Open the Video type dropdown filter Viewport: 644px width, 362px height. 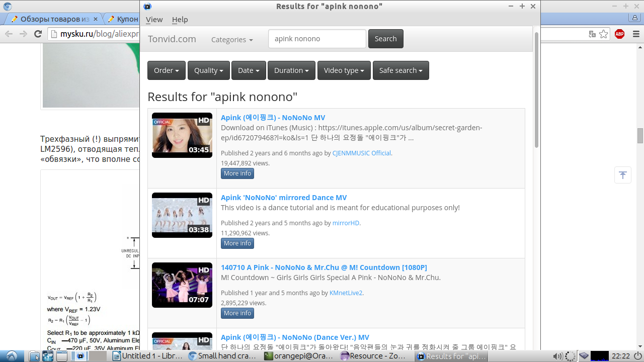[x=344, y=70]
